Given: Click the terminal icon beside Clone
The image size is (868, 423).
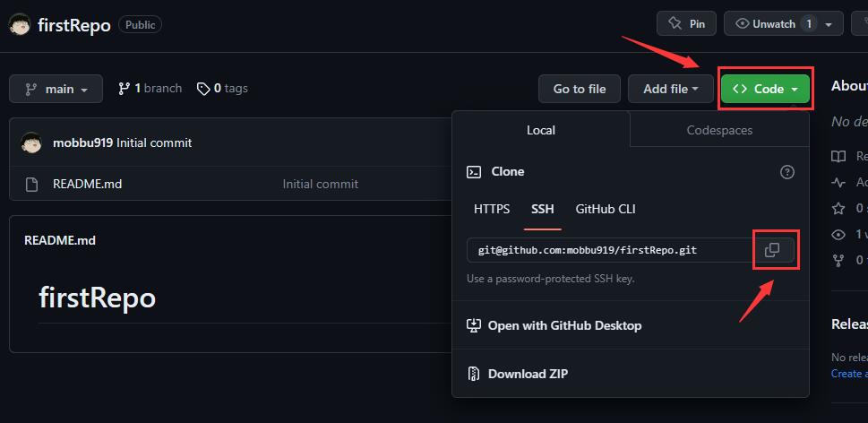Looking at the screenshot, I should coord(474,172).
